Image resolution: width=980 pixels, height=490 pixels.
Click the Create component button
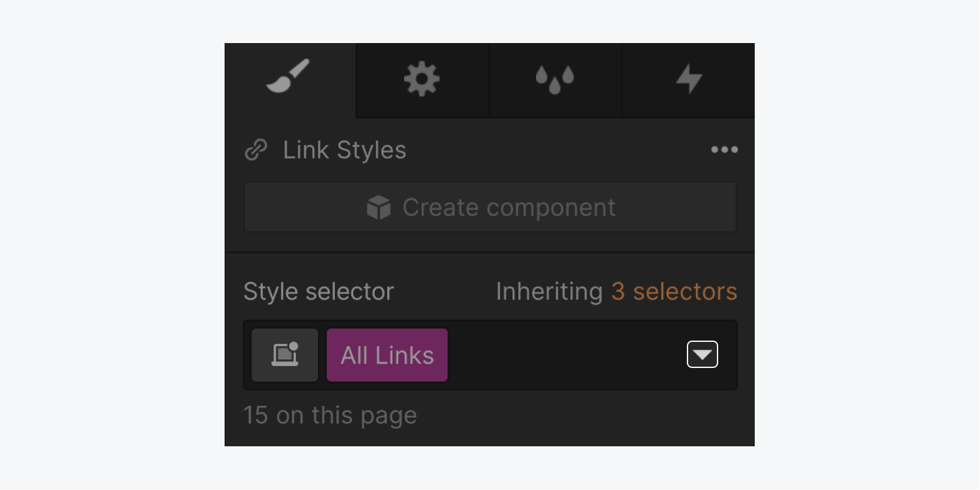pyautogui.click(x=490, y=207)
